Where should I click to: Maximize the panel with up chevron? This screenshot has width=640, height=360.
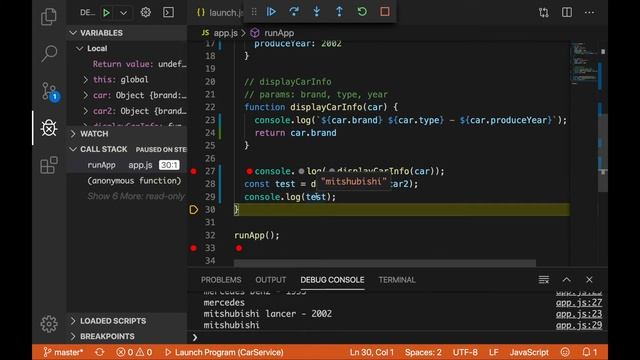567,280
